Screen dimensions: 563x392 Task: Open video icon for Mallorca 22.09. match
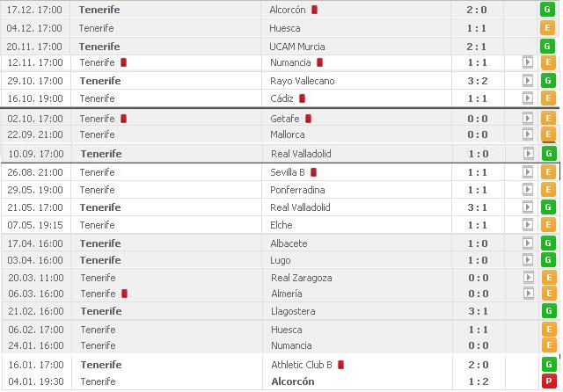coord(528,134)
